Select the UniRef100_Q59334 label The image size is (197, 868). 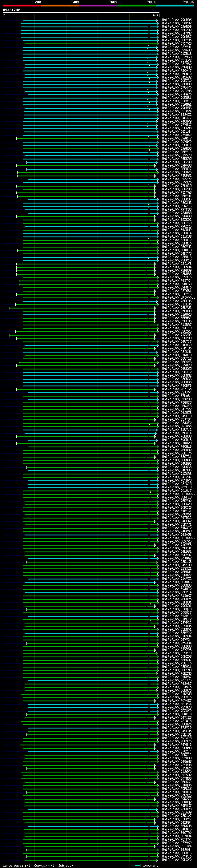pyautogui.click(x=176, y=643)
